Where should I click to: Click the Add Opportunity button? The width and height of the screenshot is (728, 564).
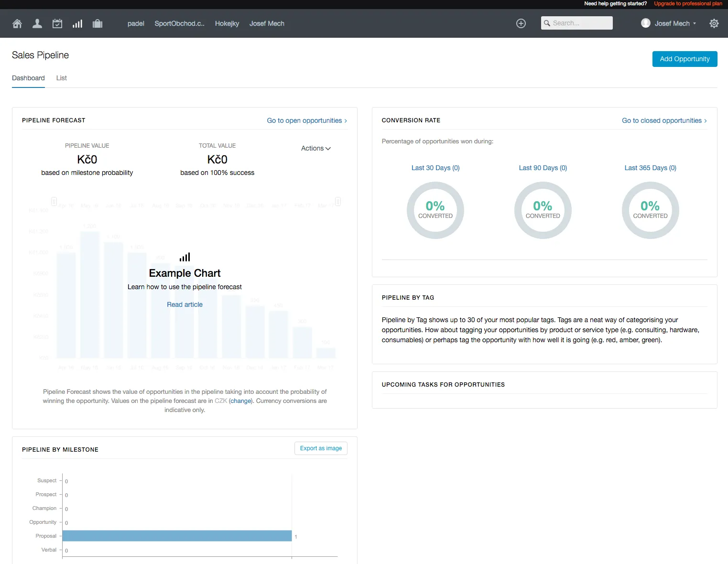(x=685, y=59)
